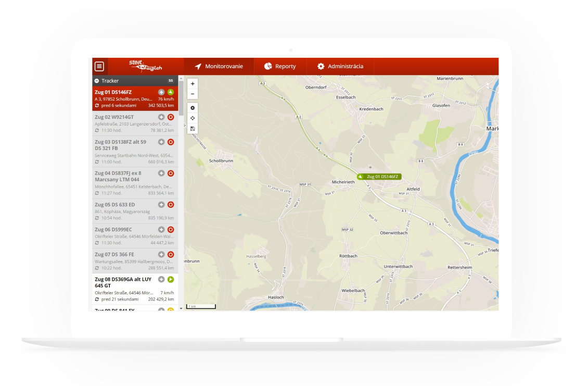Click plus icon for Zug 06 DS999EC
588x386 pixels.
tap(161, 229)
